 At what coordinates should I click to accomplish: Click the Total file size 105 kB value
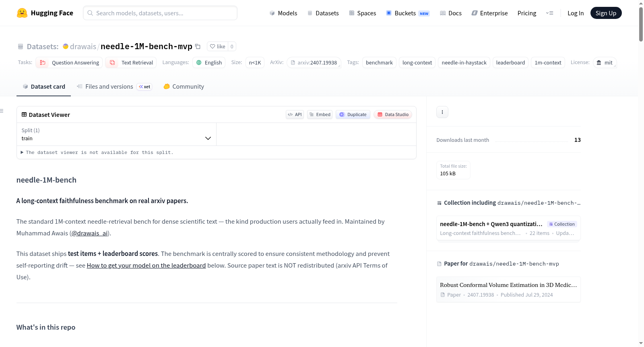448,174
